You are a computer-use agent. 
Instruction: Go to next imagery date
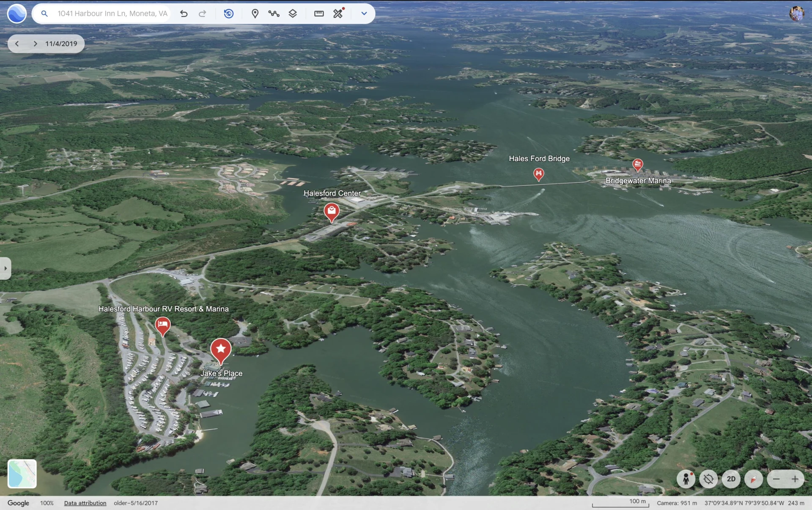point(36,44)
